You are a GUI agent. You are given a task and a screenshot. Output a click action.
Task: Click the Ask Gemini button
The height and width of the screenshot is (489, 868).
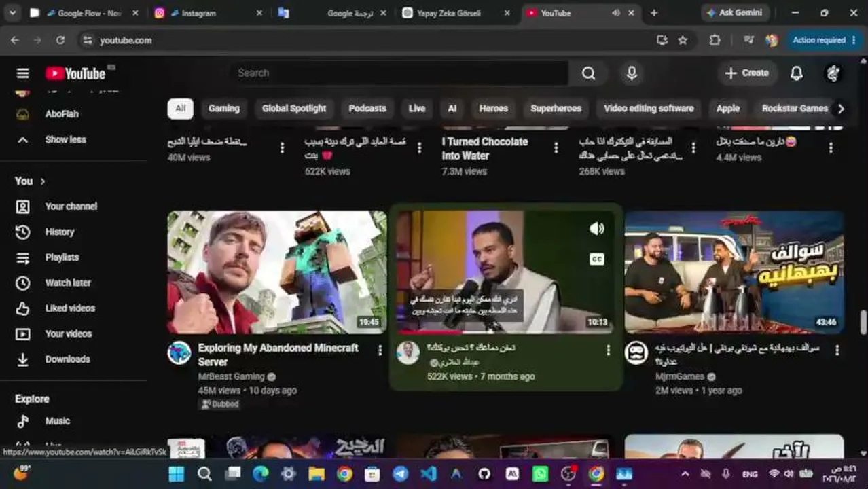click(735, 13)
